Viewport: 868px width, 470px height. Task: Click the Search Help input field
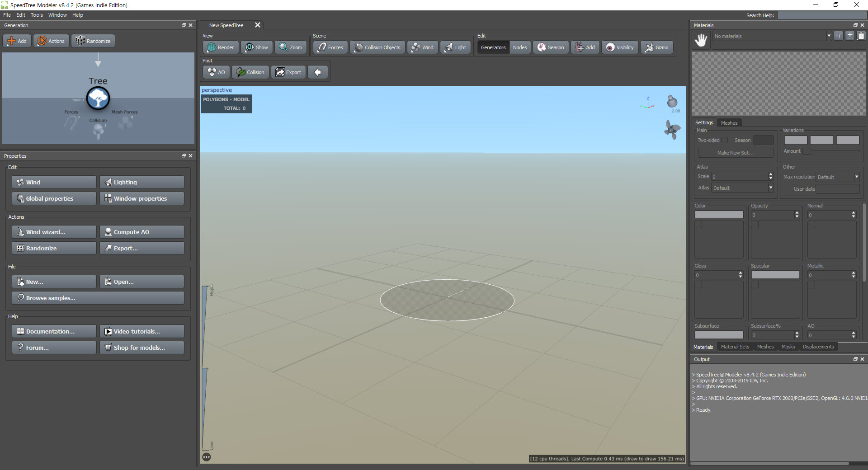(821, 15)
